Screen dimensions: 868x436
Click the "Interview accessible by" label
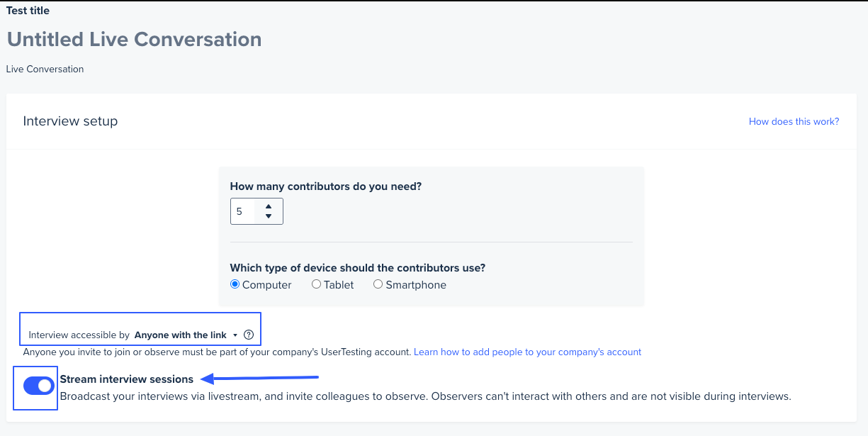79,335
